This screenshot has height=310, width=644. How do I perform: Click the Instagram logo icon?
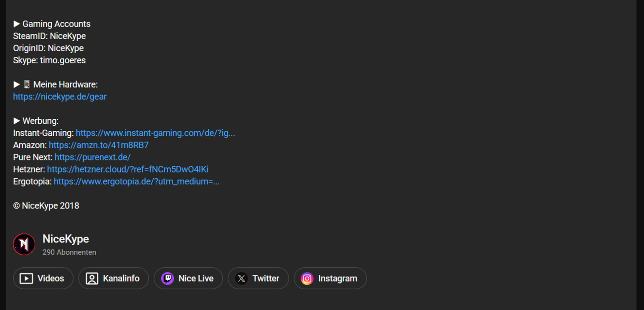[x=307, y=278]
